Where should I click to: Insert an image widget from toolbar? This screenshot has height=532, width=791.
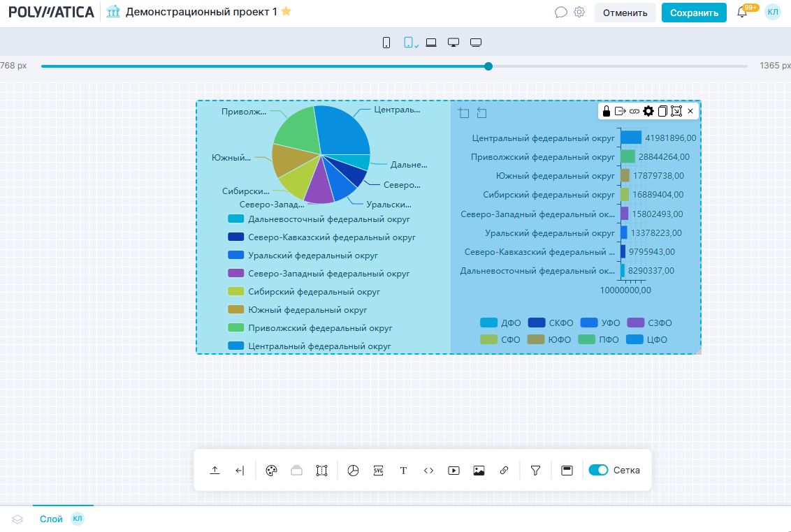point(479,471)
